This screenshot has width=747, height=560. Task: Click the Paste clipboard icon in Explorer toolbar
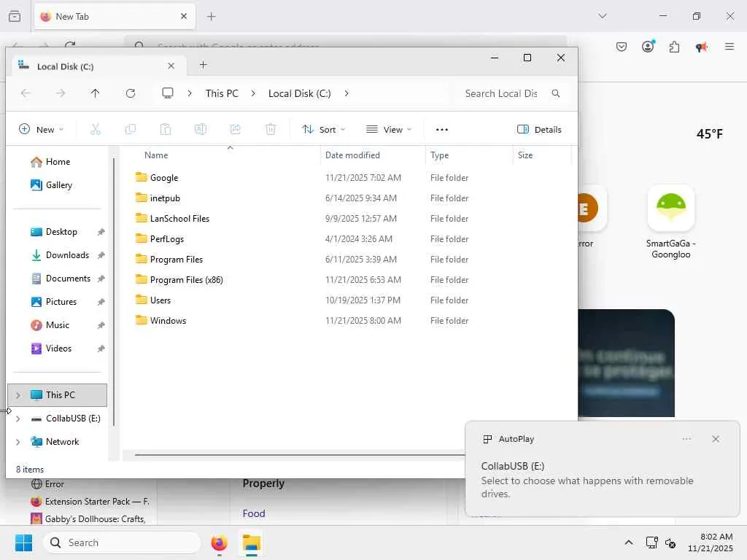click(166, 129)
